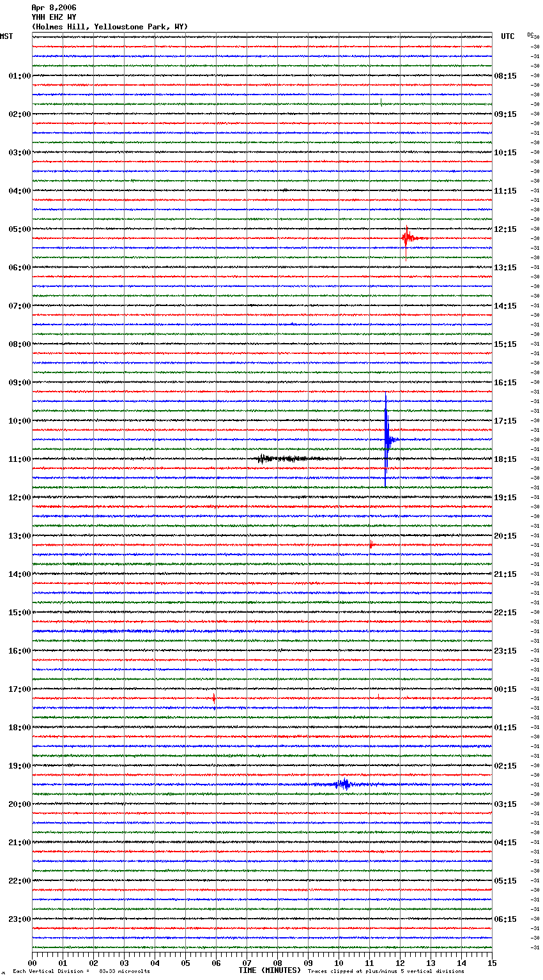543x980 pixels.
Task: Click the red spike near minute 06 on the 17:15 trace
Action: pos(214,698)
